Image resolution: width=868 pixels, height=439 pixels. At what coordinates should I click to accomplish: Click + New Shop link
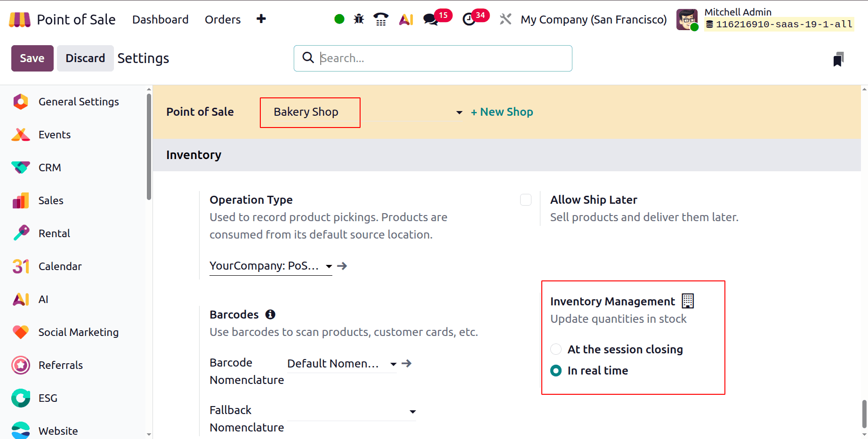click(x=502, y=112)
